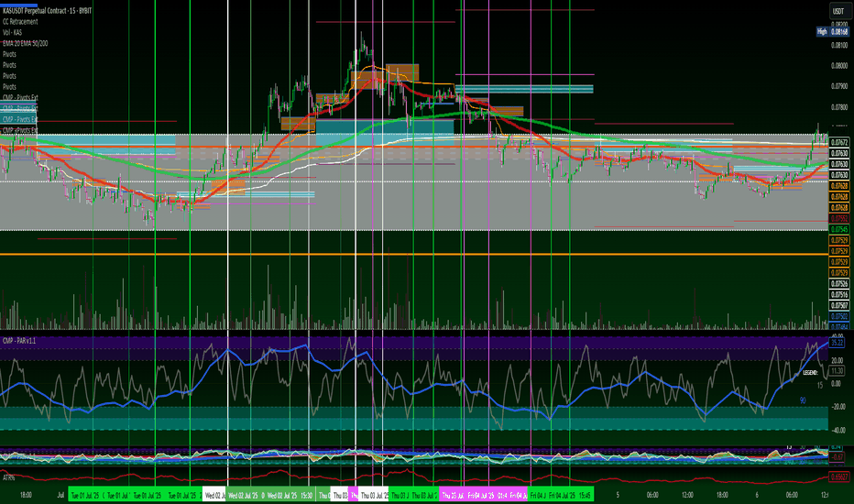Click the red 0.07552 price label
The width and height of the screenshot is (854, 504).
[839, 218]
